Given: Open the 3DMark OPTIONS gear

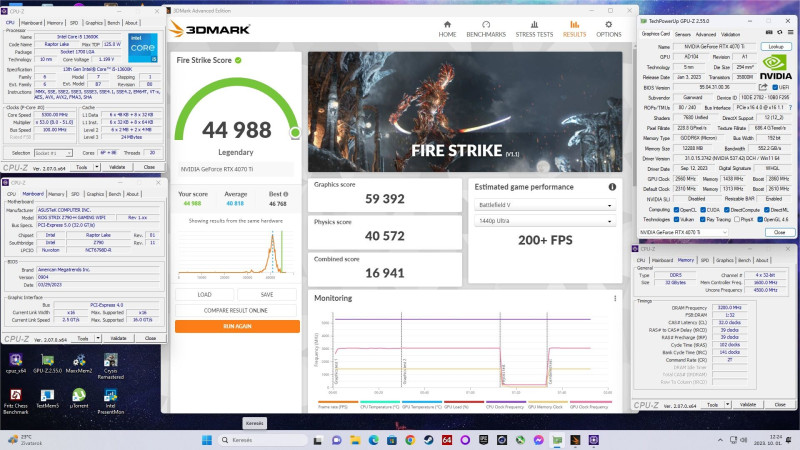Looking at the screenshot, I should [608, 24].
